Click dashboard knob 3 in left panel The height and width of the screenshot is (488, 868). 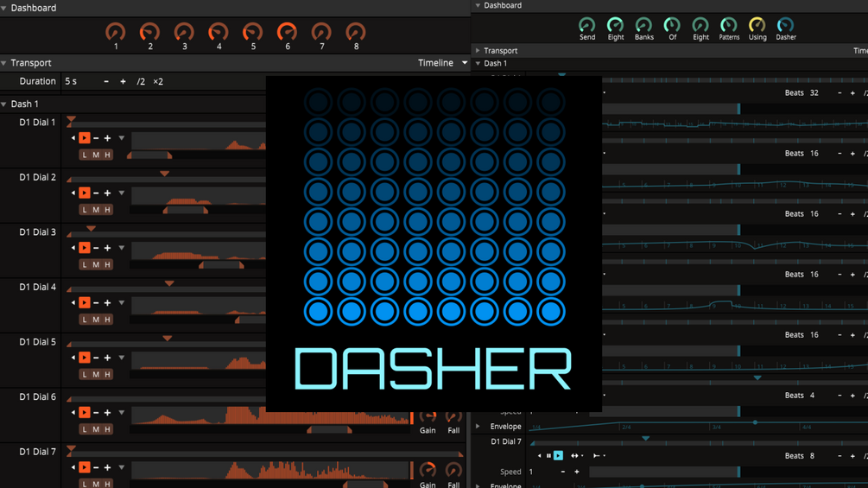click(184, 32)
